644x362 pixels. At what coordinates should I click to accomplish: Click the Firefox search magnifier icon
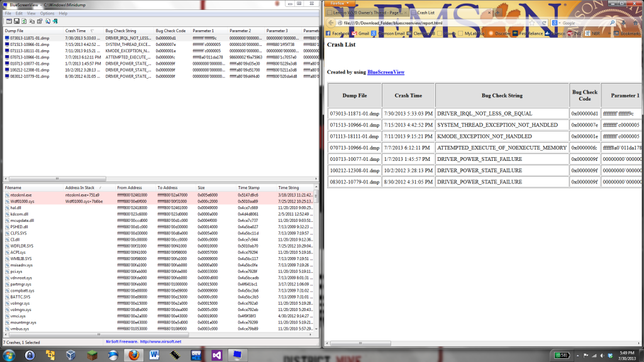pyautogui.click(x=612, y=23)
